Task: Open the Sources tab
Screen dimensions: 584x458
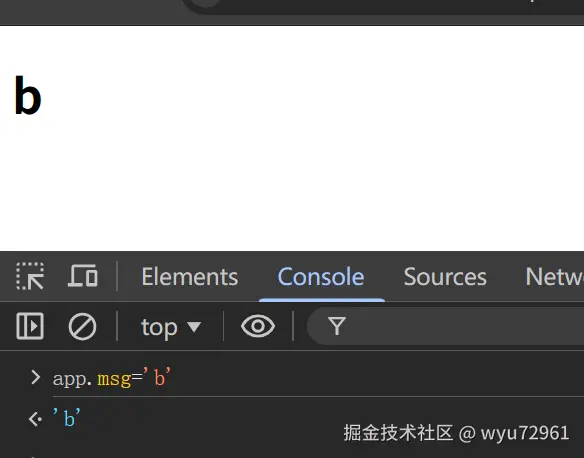Action: pyautogui.click(x=445, y=277)
